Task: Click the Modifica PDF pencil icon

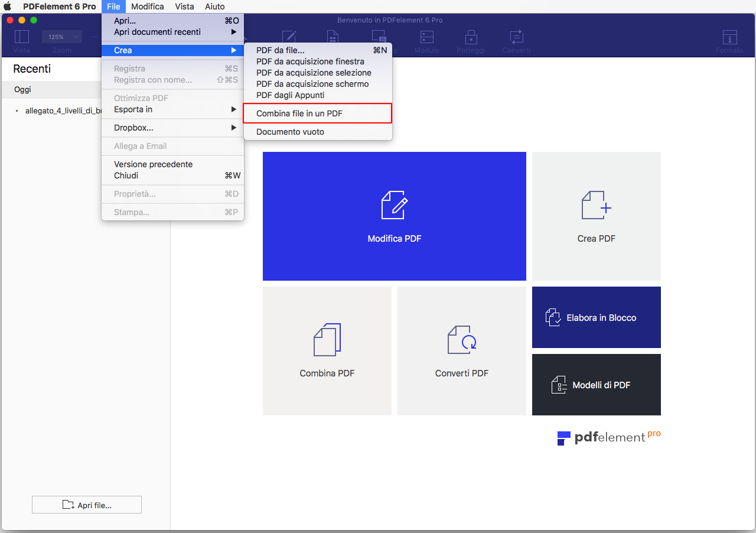Action: (x=394, y=204)
